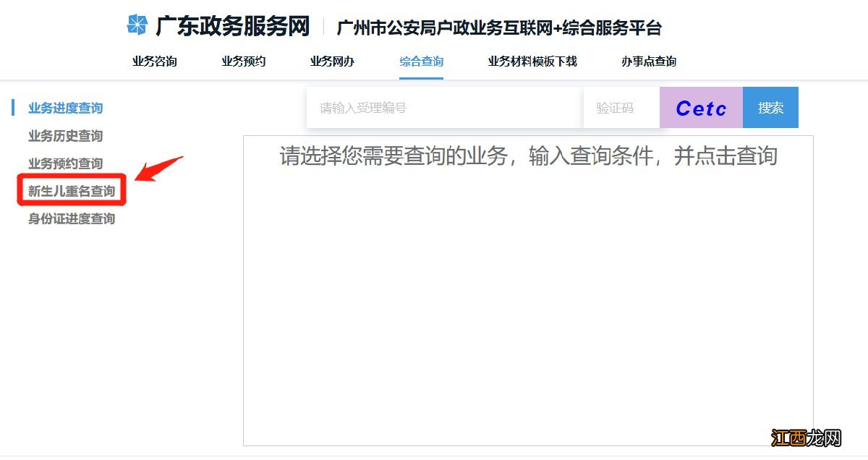Click the 验证码 input box
868x460 pixels.
621,107
